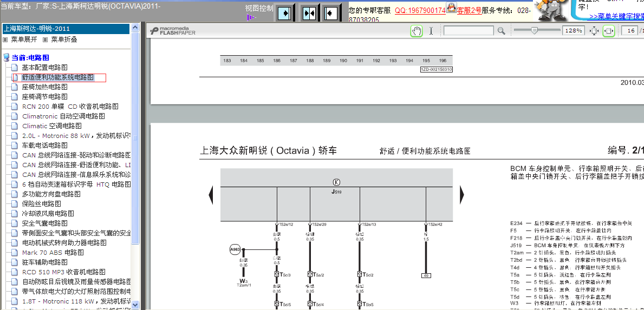Image resolution: width=644 pixels, height=310 pixels.
Task: Open 座椅调节电路图 in the tree
Action: point(45,97)
